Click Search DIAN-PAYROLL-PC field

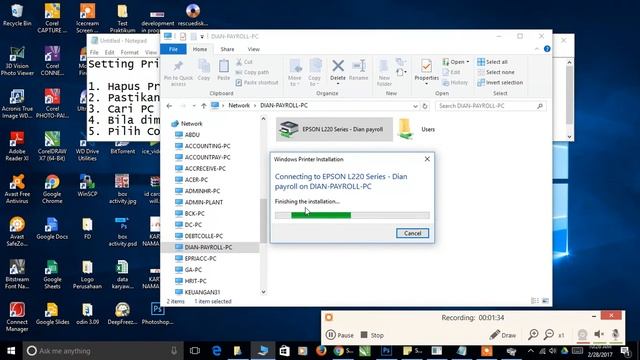pos(491,106)
